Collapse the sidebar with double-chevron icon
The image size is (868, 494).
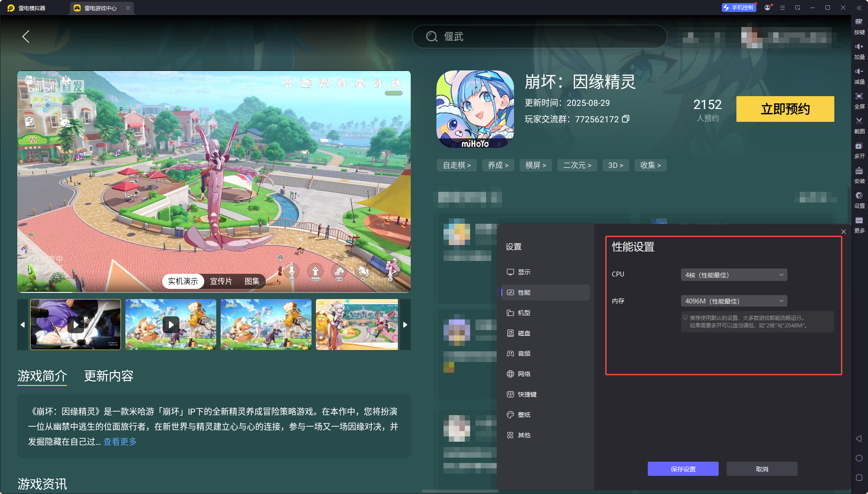pos(859,8)
